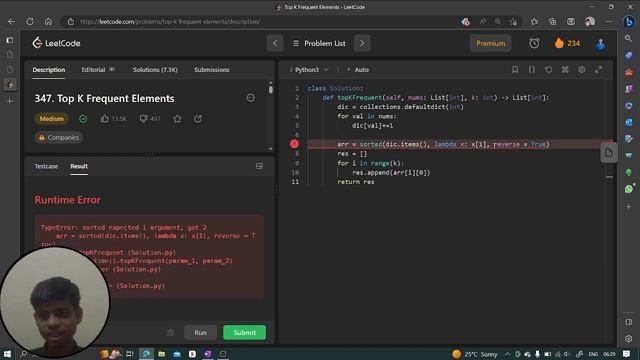Open WhatsApp in Edge sidebar
This screenshot has height=360, width=640.
point(629,189)
